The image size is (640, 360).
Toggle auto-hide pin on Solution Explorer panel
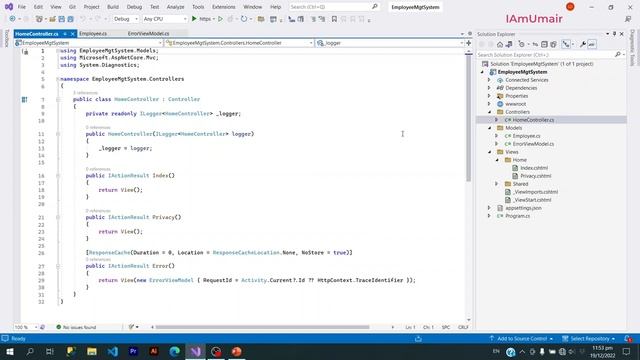coord(614,34)
